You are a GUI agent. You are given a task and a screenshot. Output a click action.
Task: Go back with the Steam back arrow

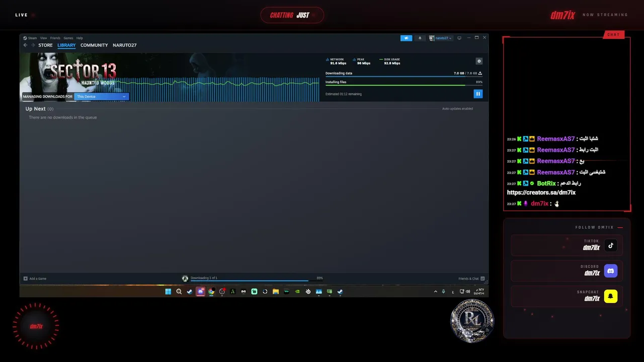pyautogui.click(x=25, y=45)
